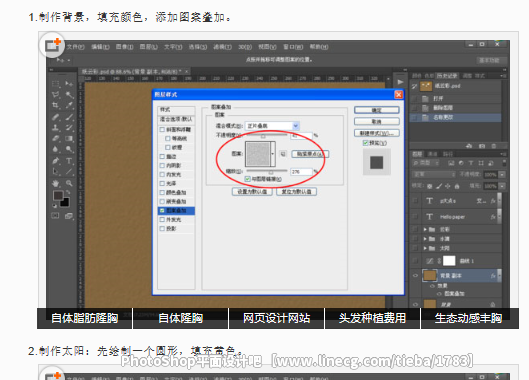Click the History panel new snapshot camera icon
529x380 pixels.
[482, 146]
